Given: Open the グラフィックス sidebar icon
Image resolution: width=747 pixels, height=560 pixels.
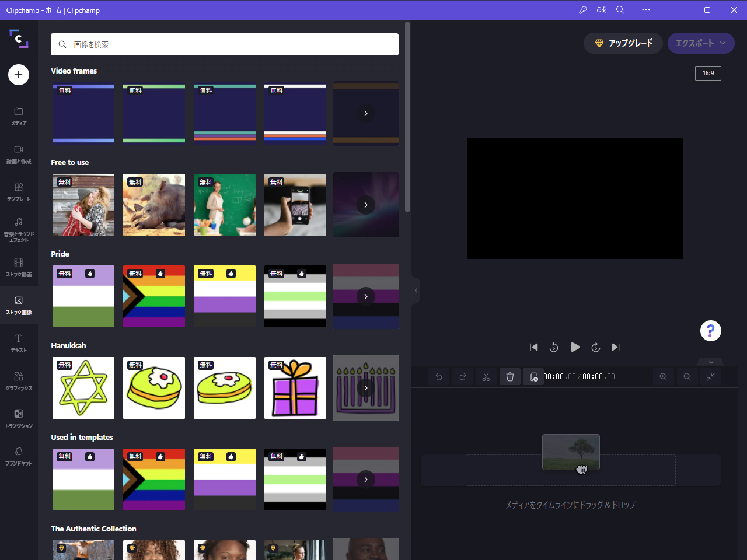Looking at the screenshot, I should click(x=19, y=381).
